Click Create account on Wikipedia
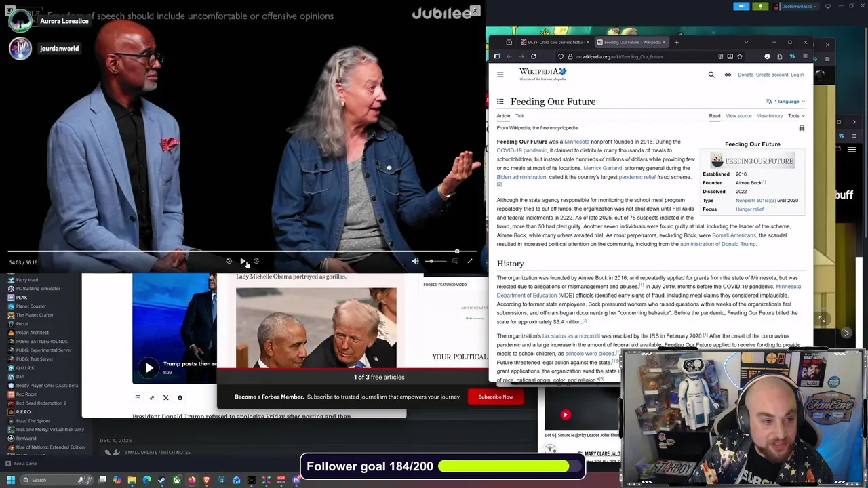This screenshot has width=868, height=488. tap(772, 75)
